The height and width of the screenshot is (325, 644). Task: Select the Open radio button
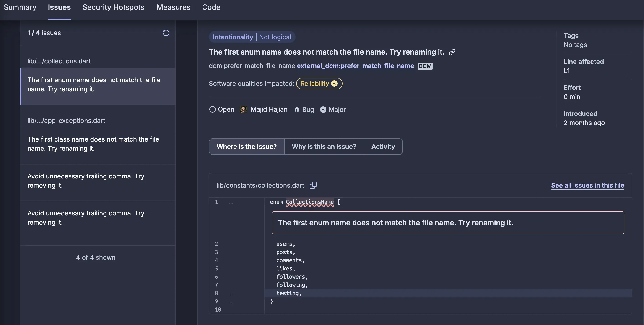[x=212, y=109]
